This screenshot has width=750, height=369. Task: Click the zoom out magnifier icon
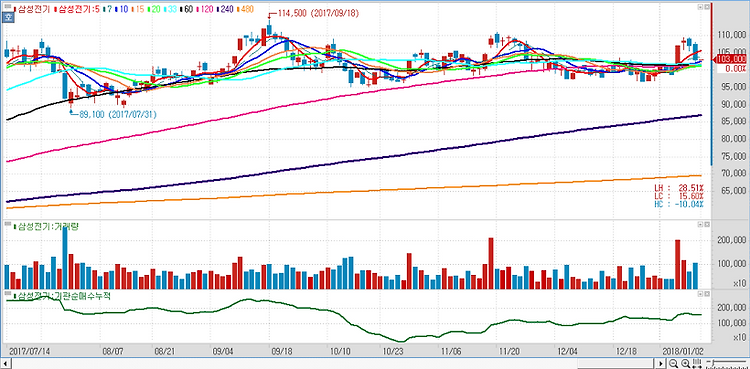[x=673, y=363]
